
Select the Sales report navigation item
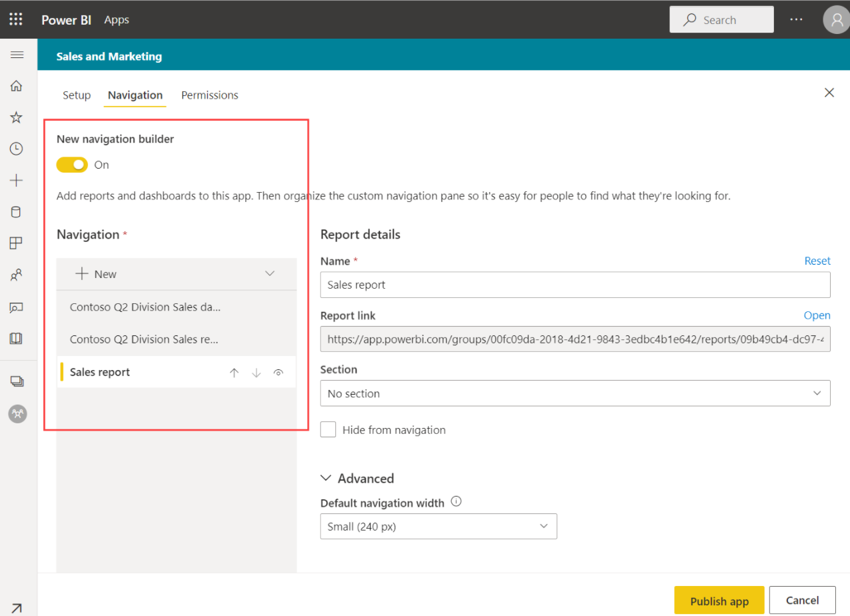point(177,372)
